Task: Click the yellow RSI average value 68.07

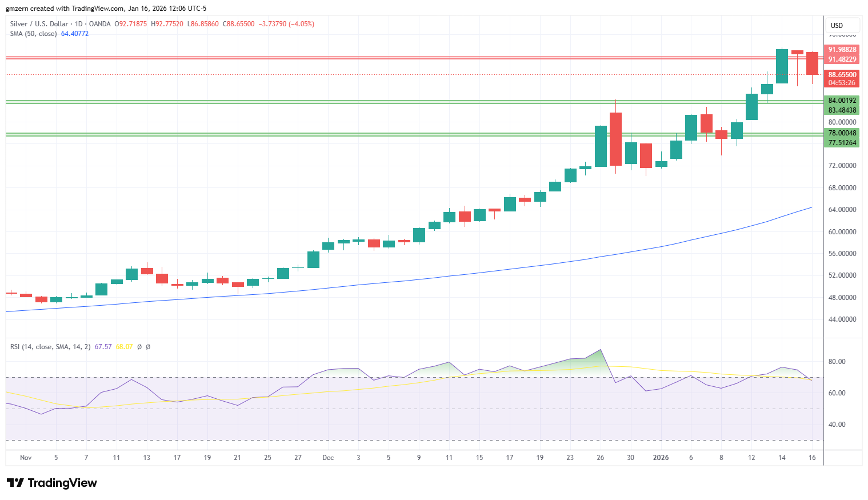Action: click(x=124, y=347)
